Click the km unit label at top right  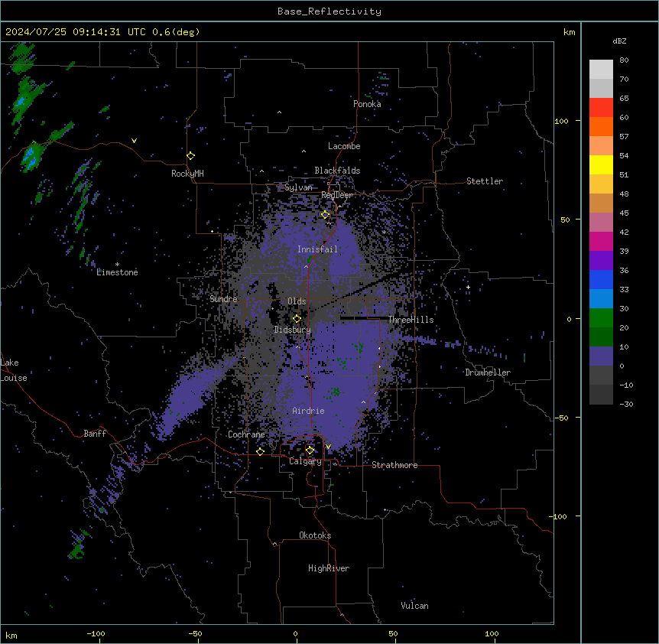pos(569,32)
